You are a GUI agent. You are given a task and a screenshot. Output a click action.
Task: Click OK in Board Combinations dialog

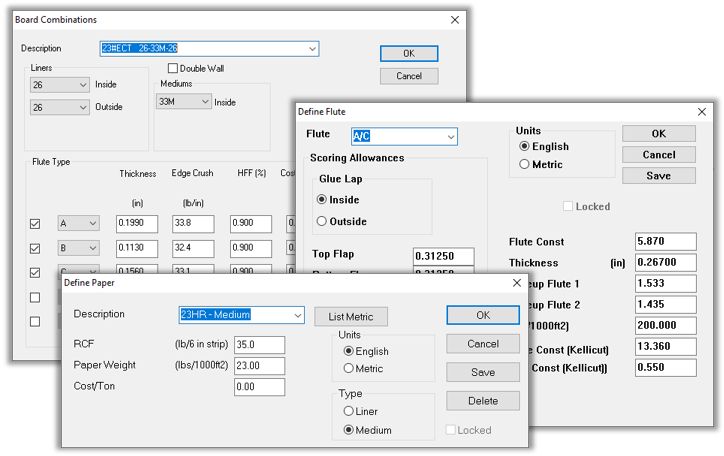pyautogui.click(x=409, y=53)
